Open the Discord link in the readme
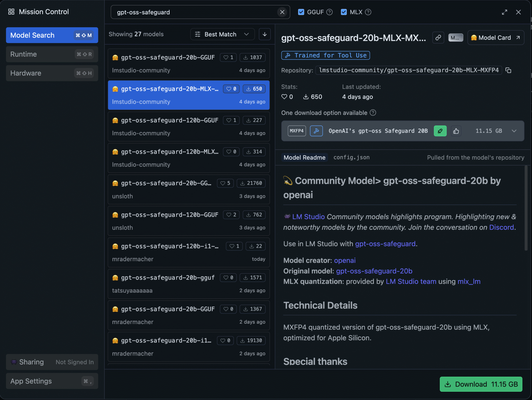 [501, 227]
